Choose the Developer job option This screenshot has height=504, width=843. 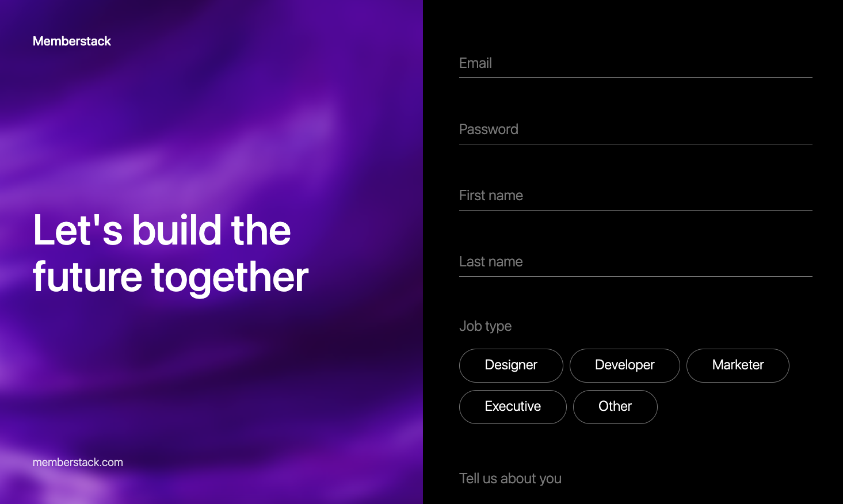(x=625, y=365)
